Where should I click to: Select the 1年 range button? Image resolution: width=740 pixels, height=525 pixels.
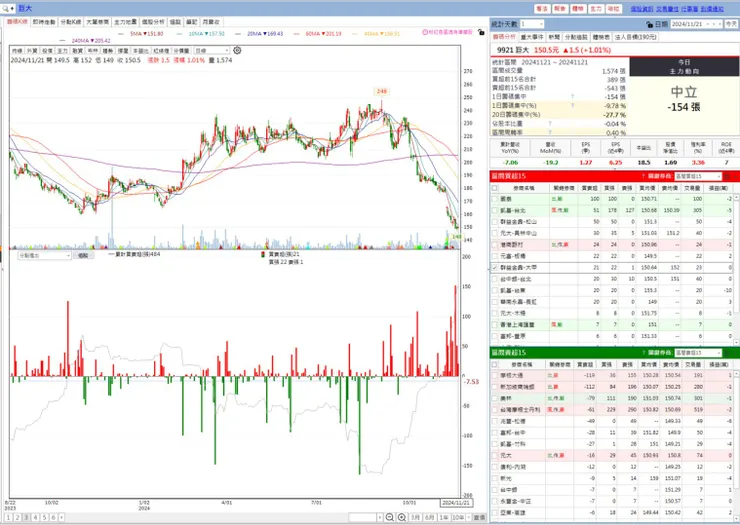444,517
